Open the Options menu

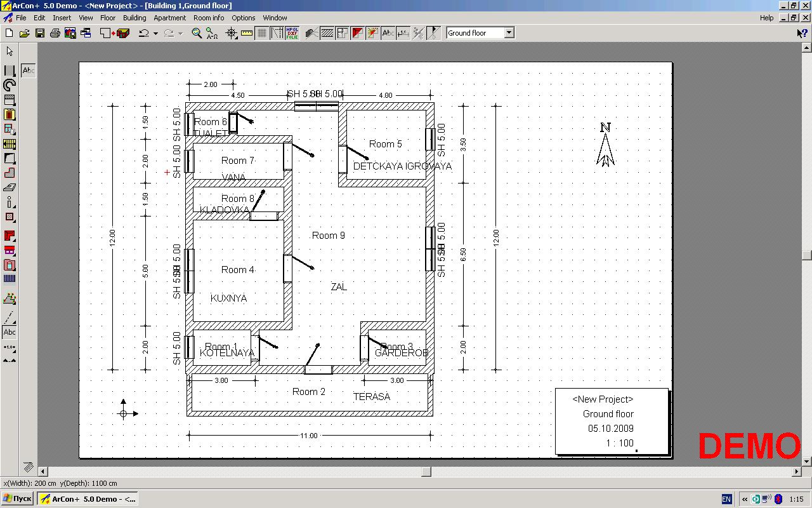243,18
